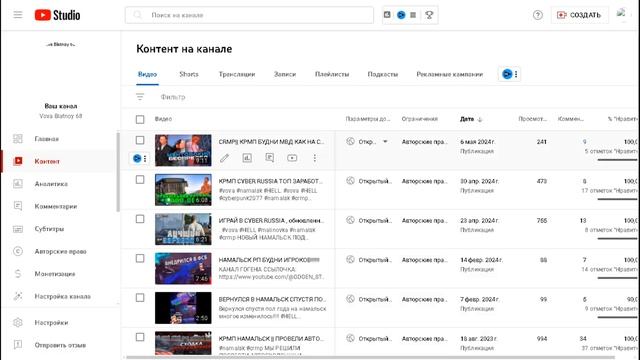Click the watch on YouTube icon

tap(292, 158)
